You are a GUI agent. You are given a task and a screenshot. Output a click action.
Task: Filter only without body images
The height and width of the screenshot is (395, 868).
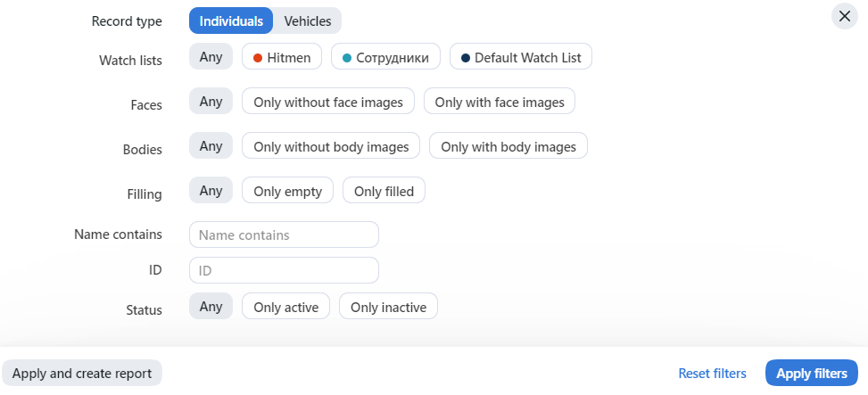(x=331, y=145)
